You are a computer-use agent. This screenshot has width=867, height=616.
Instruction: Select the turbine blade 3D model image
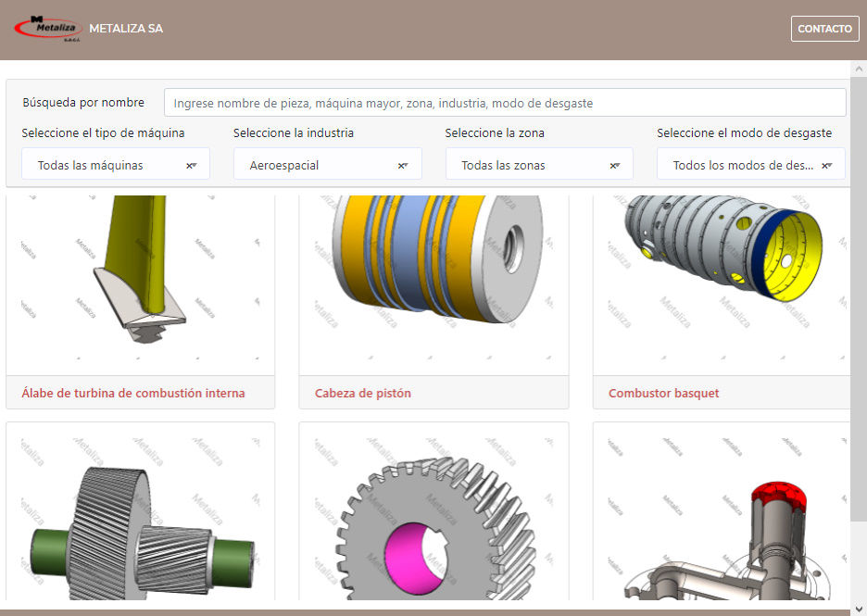(140, 278)
